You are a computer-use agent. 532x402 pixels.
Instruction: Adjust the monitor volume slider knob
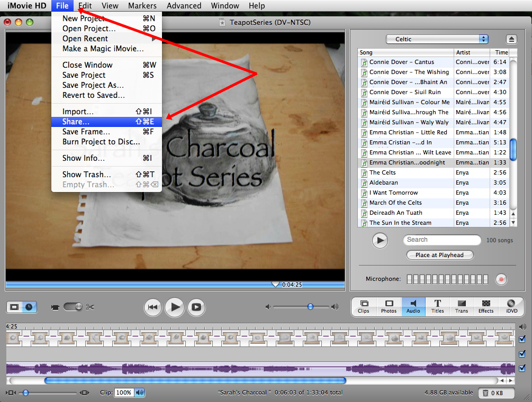[310, 307]
